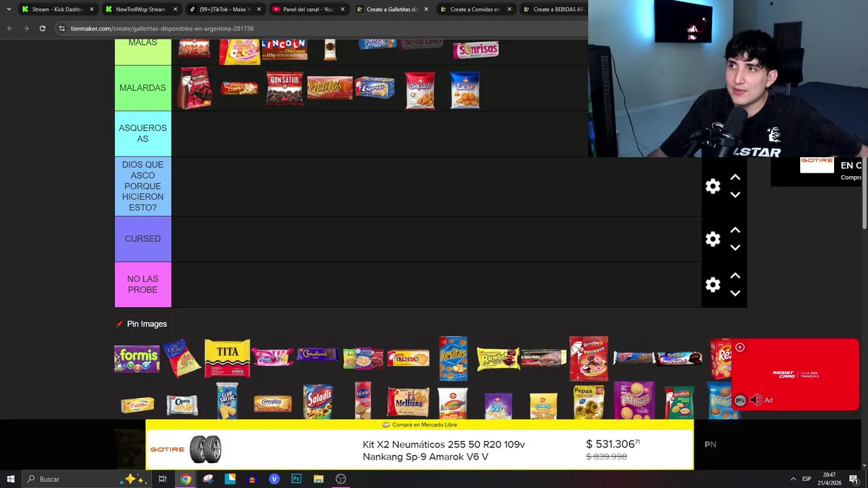Open File Explorer from the taskbar
This screenshot has width=868, height=488.
click(x=319, y=479)
